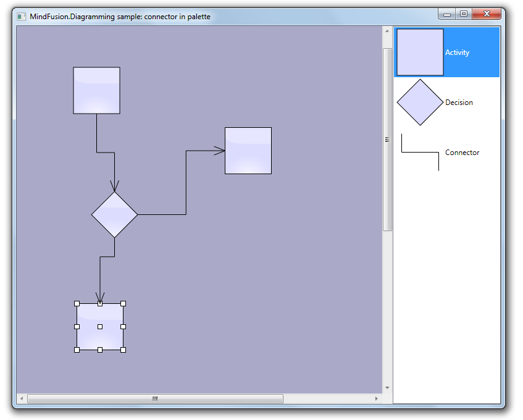Click the vertical scrollbar thumb
Viewport: 523px width, 420px height.
(387, 140)
